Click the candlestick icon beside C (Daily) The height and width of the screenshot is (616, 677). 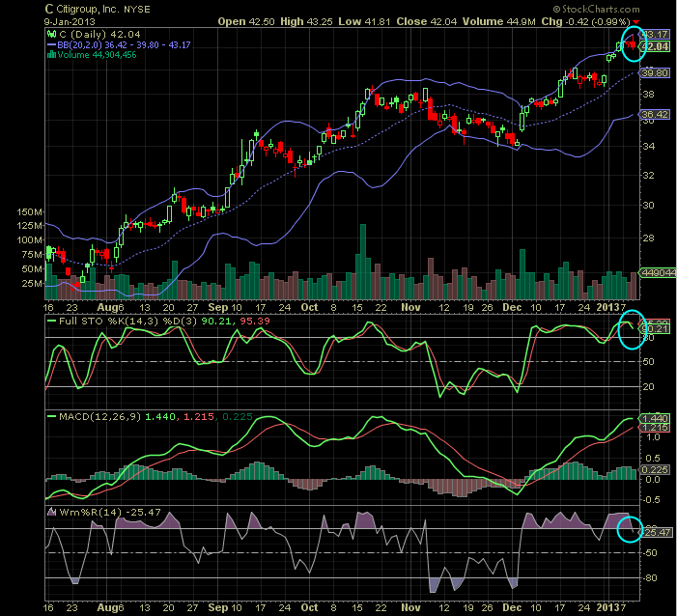pos(52,34)
